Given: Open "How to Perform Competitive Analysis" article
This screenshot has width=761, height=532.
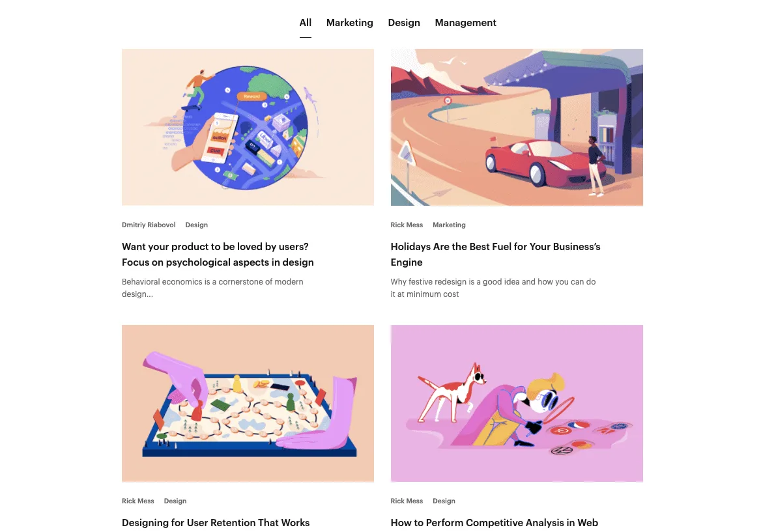Looking at the screenshot, I should [x=495, y=523].
